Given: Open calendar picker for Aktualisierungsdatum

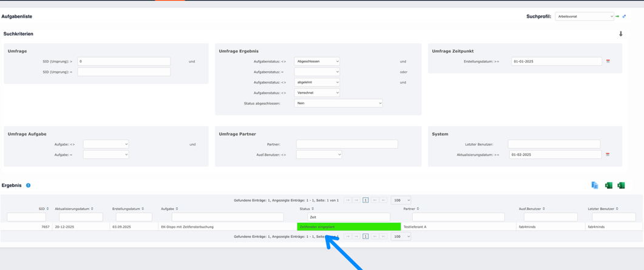Looking at the screenshot, I should tap(608, 155).
